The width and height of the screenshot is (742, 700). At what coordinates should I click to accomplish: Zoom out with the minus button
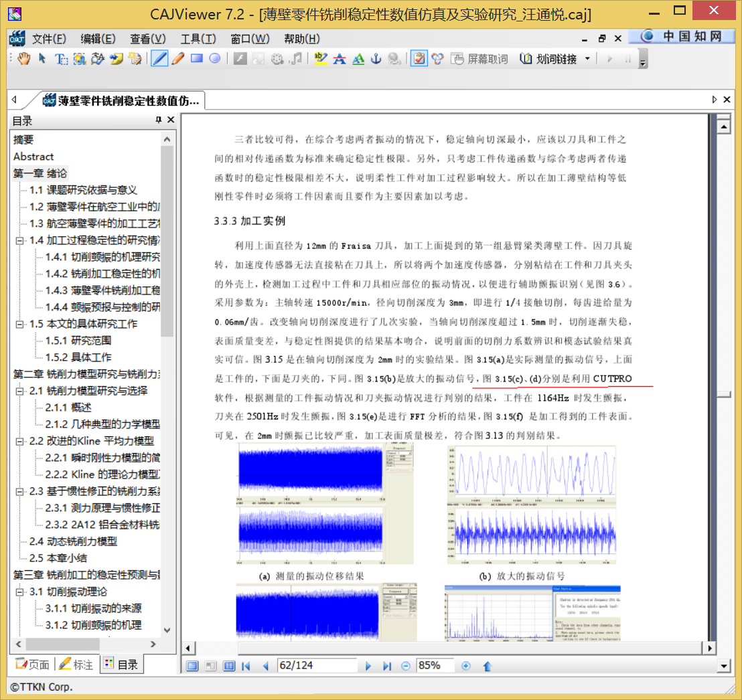point(406,666)
